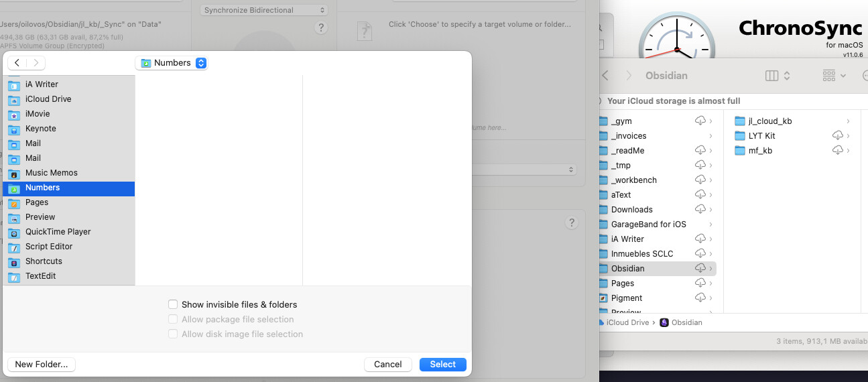Click the Shortcuts folder icon
This screenshot has height=382, width=868.
[x=14, y=261]
